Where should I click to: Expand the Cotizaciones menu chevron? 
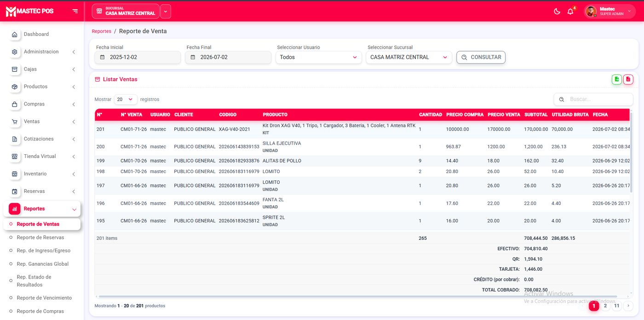(x=74, y=139)
